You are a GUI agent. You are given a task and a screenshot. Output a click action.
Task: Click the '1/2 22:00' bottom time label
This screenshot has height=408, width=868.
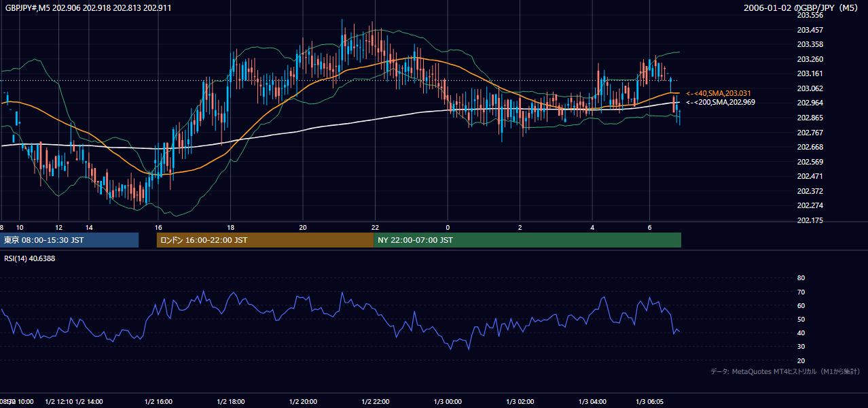tap(376, 402)
